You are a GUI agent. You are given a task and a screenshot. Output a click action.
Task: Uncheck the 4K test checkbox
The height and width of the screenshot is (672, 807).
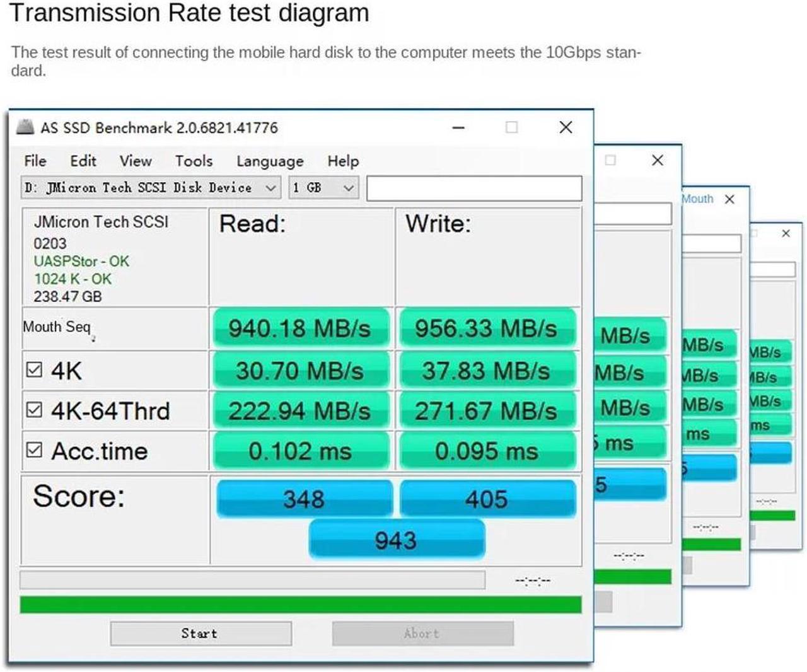point(35,369)
